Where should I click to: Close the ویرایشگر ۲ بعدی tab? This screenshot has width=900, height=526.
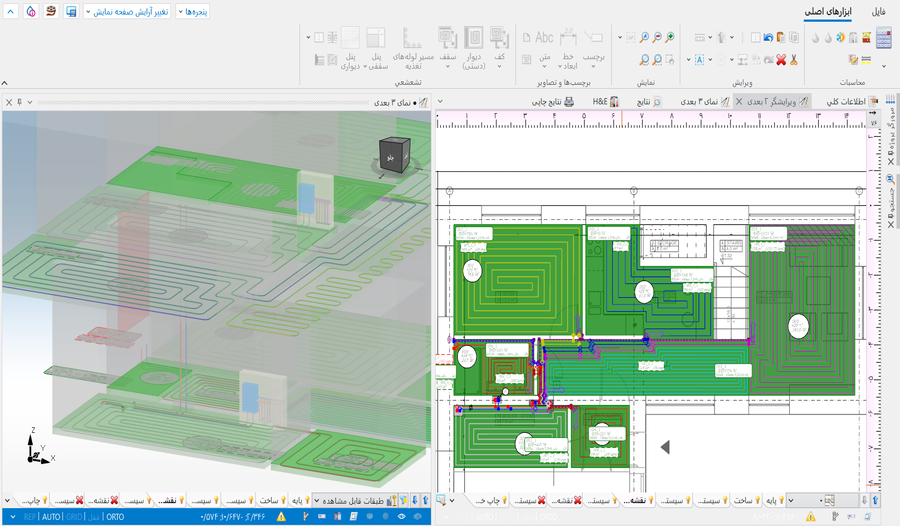click(738, 102)
